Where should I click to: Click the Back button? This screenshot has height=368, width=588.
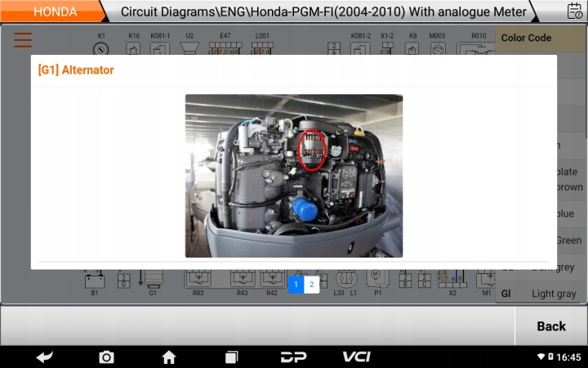click(551, 326)
